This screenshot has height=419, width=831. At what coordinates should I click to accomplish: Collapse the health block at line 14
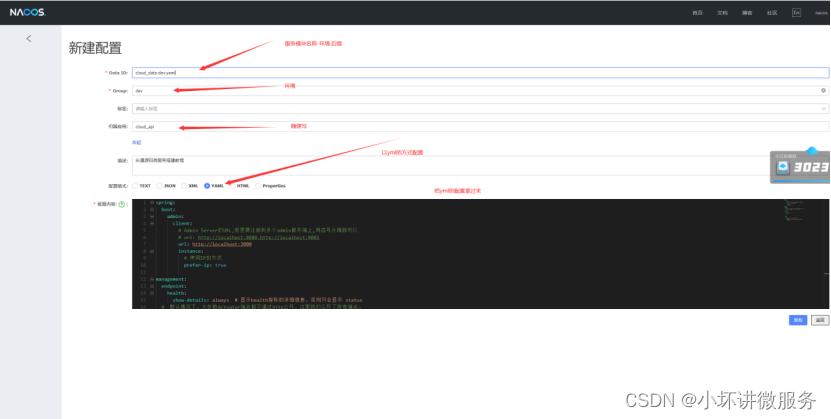pos(152,292)
